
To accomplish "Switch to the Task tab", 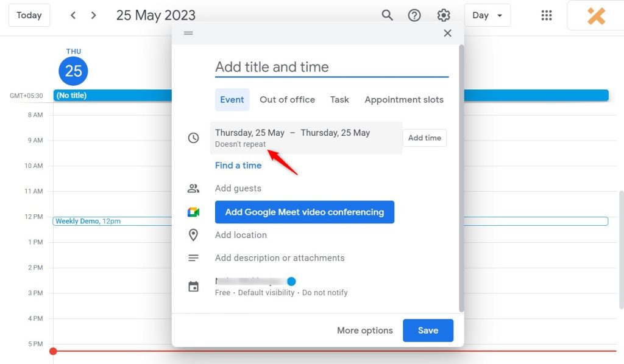I will pyautogui.click(x=339, y=100).
